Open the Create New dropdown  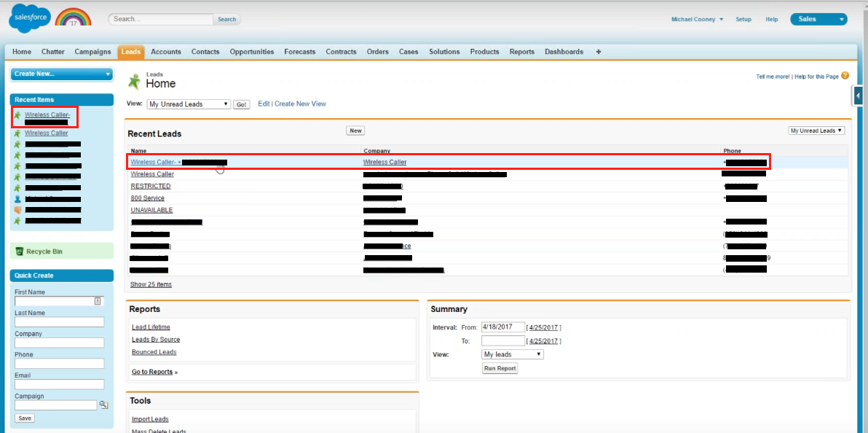coord(61,74)
